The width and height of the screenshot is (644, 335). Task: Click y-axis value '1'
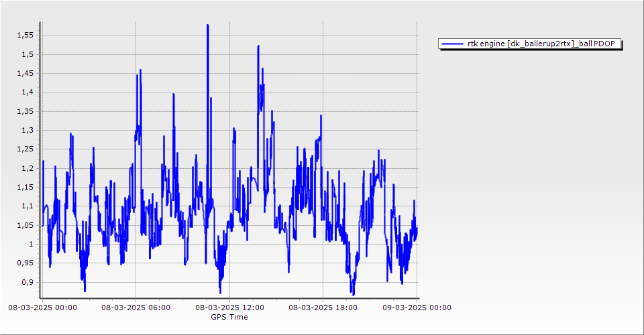(x=32, y=244)
